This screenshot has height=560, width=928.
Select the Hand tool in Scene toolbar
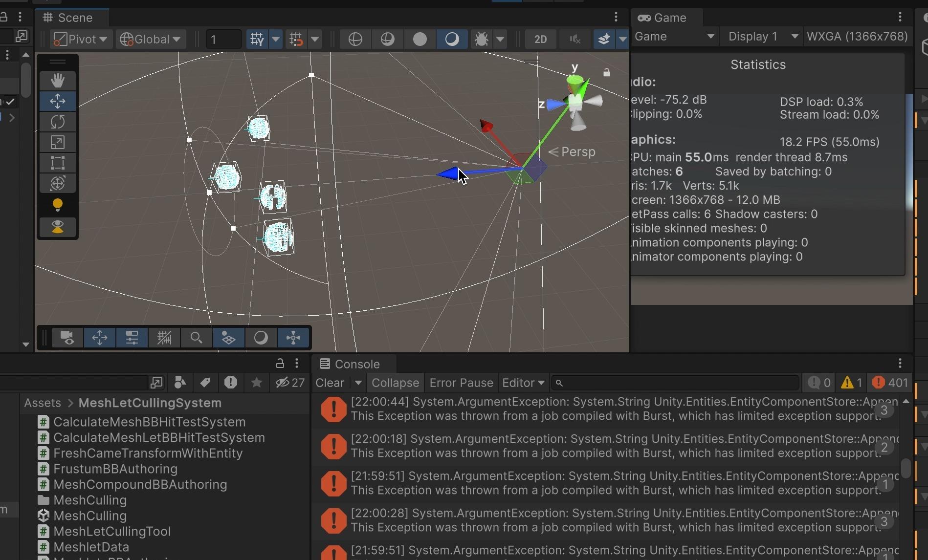coord(58,80)
